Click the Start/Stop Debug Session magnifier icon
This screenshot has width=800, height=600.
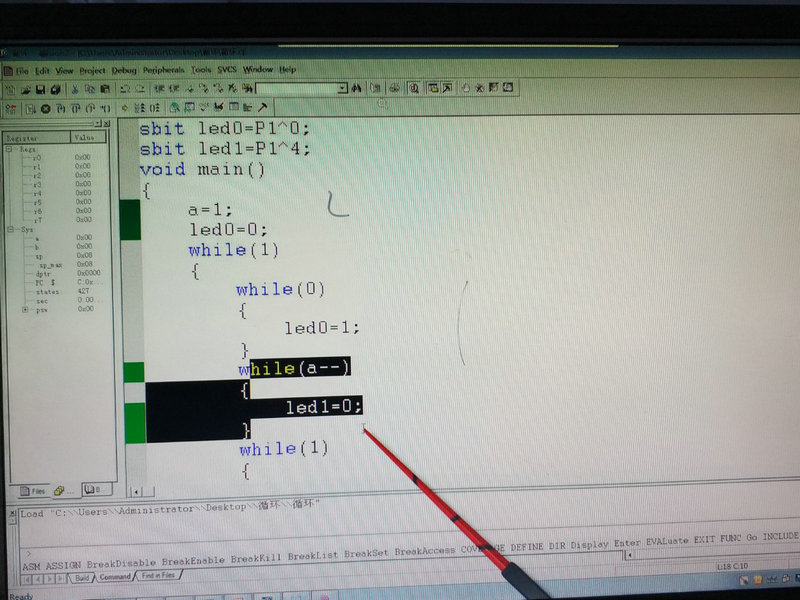coord(414,88)
